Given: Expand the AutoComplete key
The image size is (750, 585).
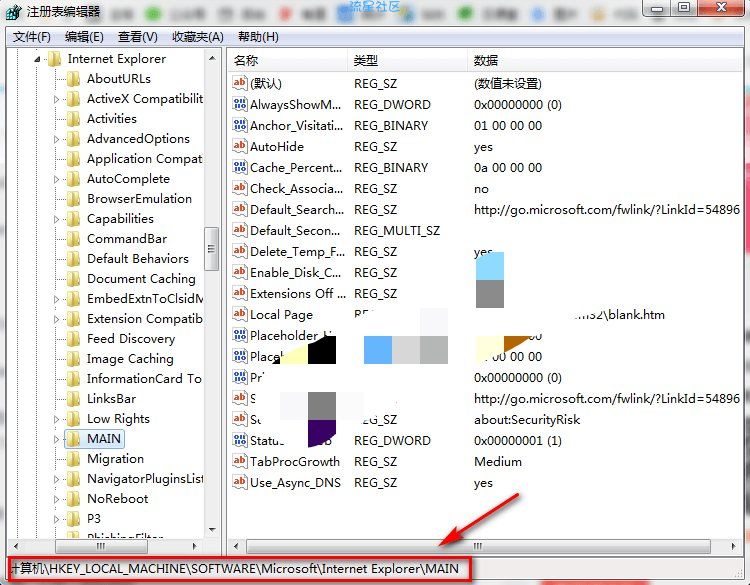Looking at the screenshot, I should click(x=56, y=179).
